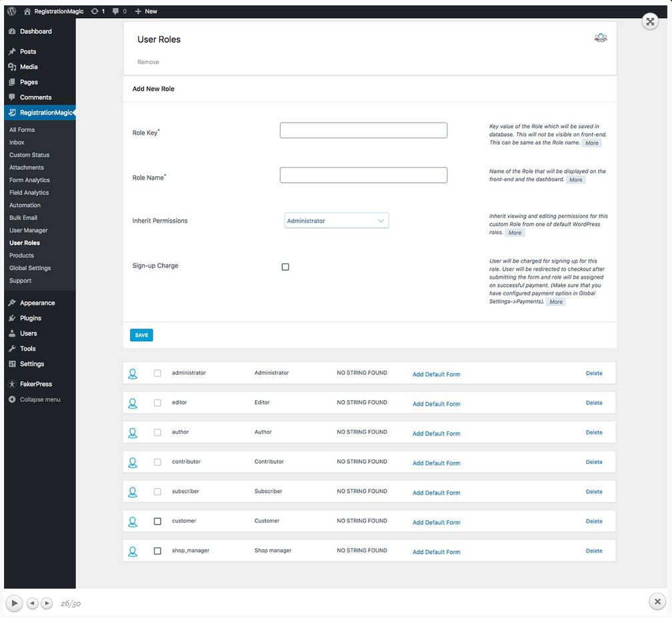Open Form Analytics submenu item
Image resolution: width=672 pixels, height=618 pixels.
tap(29, 180)
